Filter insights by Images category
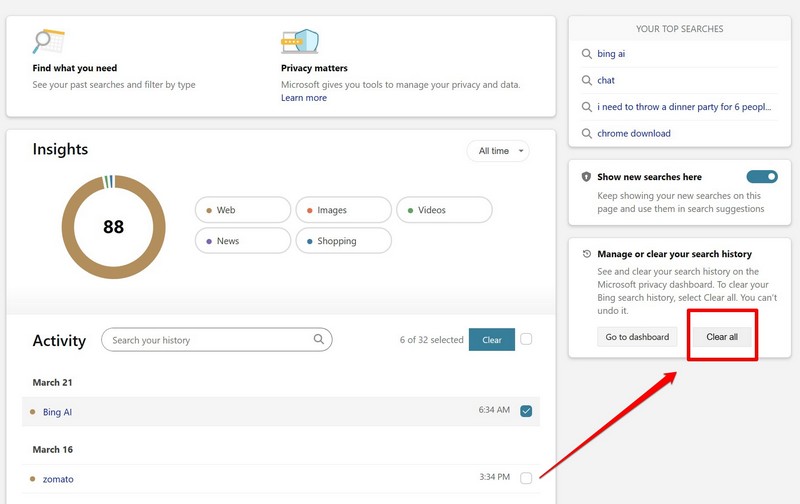This screenshot has width=800, height=504. [343, 210]
